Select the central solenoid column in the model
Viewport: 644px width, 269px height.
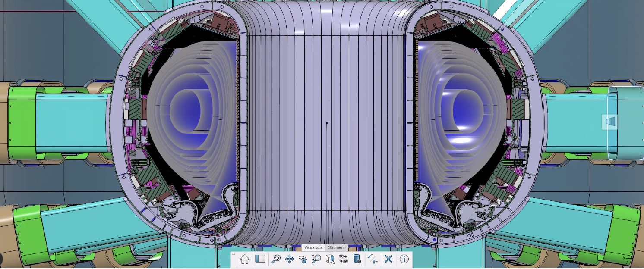[326, 129]
